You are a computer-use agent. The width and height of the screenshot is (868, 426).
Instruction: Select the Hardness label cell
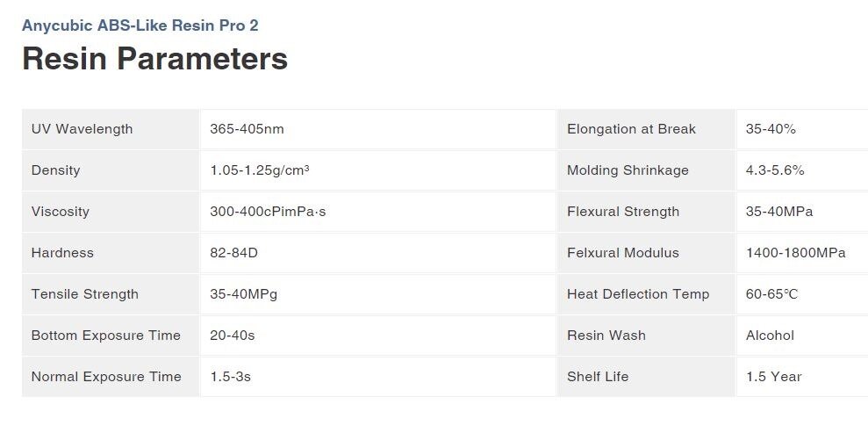(111, 253)
